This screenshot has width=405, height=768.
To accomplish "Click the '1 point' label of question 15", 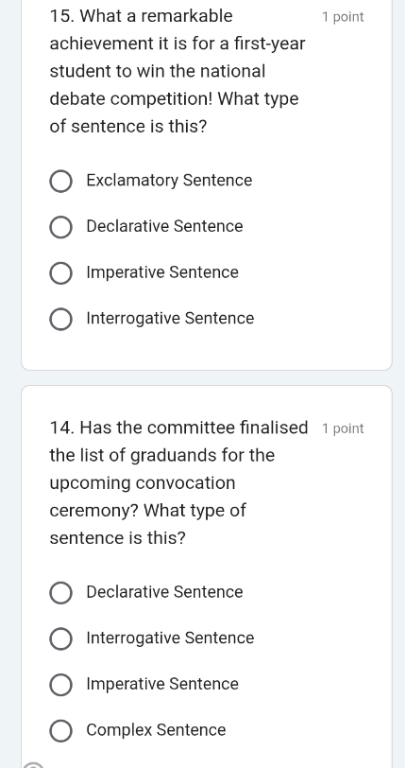I will 343,17.
